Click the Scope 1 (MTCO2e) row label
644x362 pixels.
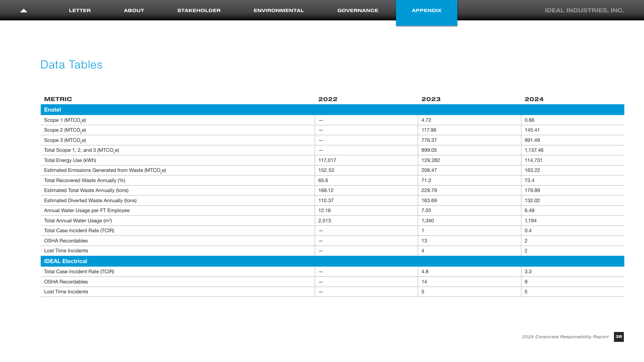pyautogui.click(x=65, y=120)
